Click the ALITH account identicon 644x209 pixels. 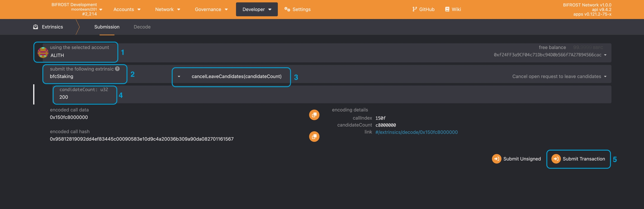point(43,52)
